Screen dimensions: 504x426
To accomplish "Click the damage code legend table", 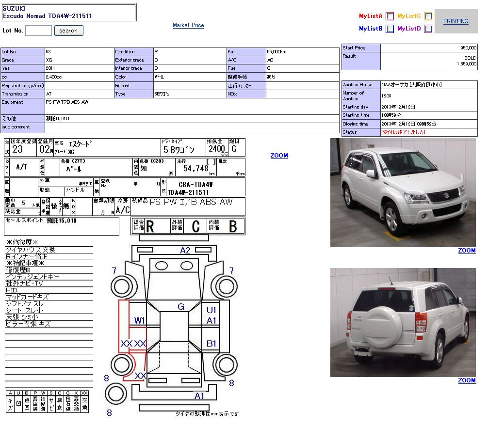I will pyautogui.click(x=48, y=401).
